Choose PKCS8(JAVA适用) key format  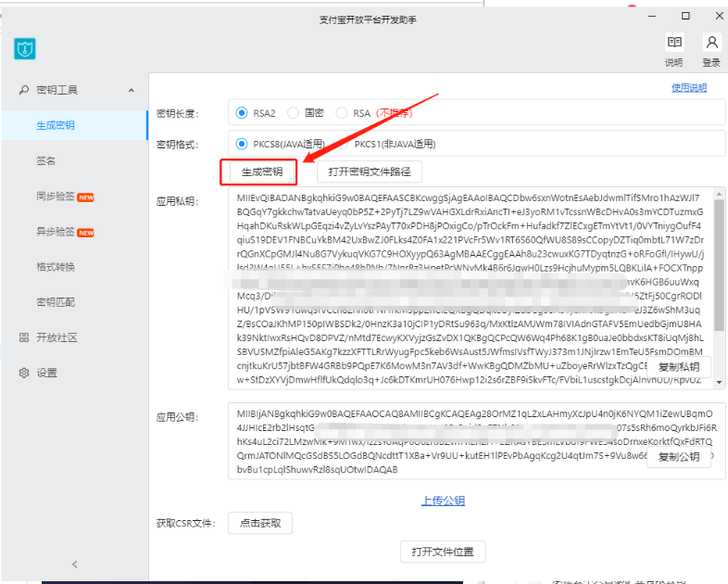[x=242, y=144]
